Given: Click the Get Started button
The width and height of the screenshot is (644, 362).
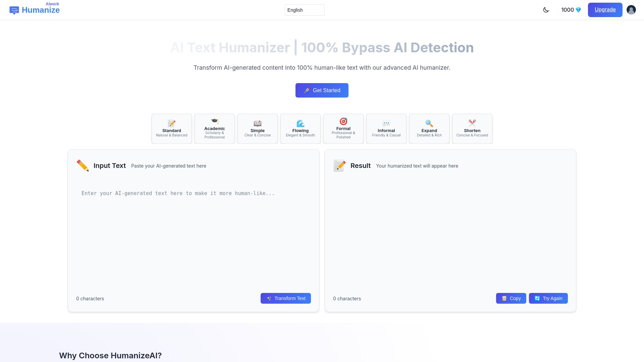Looking at the screenshot, I should pyautogui.click(x=322, y=90).
